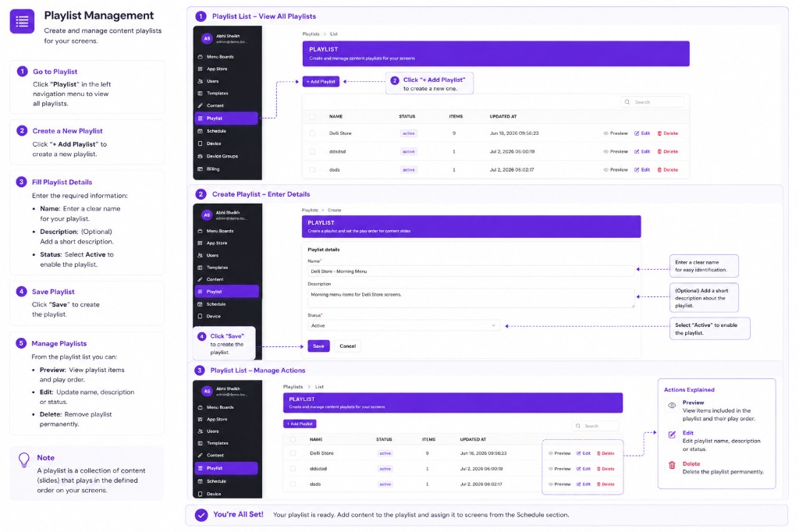Click Device icon in Manage Actions sidebar
The image size is (799, 532).
[201, 494]
